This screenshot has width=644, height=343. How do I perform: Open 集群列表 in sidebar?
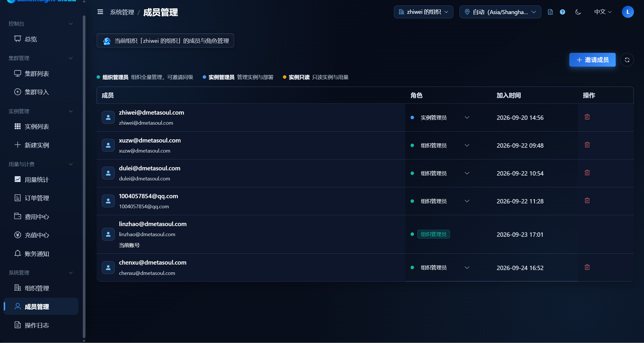point(41,74)
